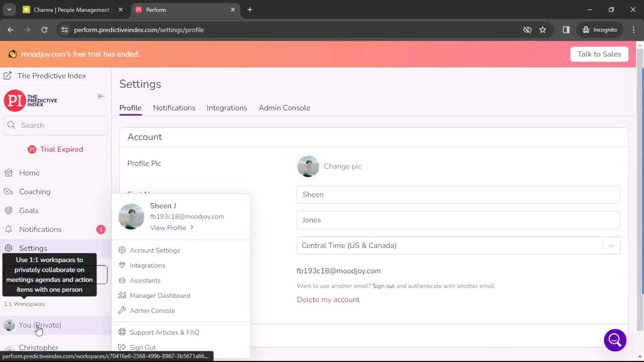Image resolution: width=644 pixels, height=362 pixels.
Task: Switch to the Charma People Management tab
Action: pyautogui.click(x=72, y=10)
